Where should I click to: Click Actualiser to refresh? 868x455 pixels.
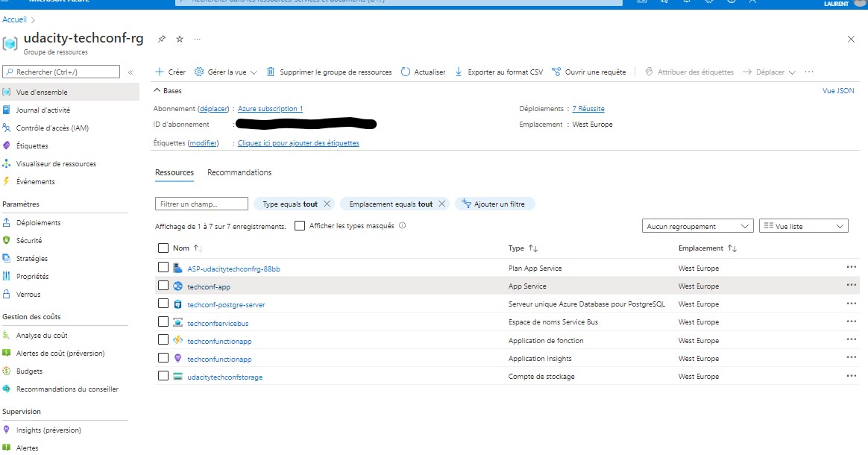[424, 72]
